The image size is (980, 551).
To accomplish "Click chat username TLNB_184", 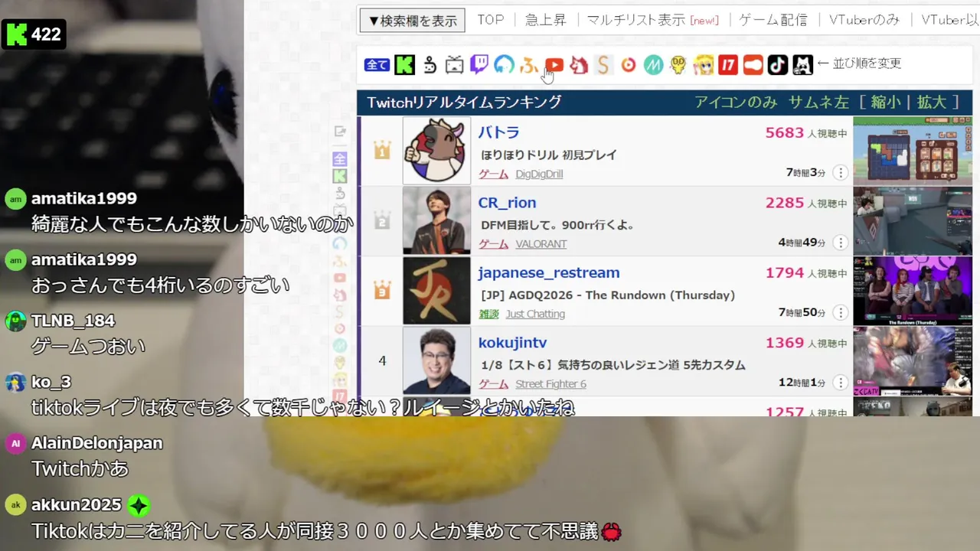I will 73,321.
